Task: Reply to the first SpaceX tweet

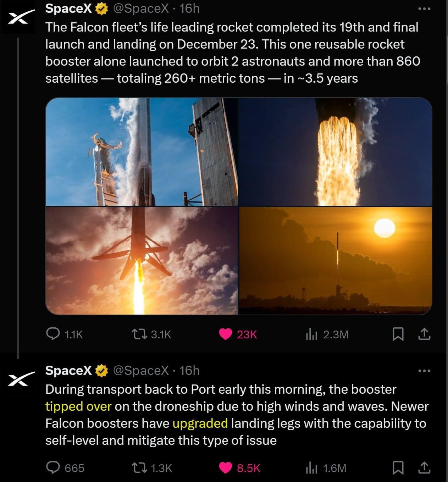Action: (53, 334)
